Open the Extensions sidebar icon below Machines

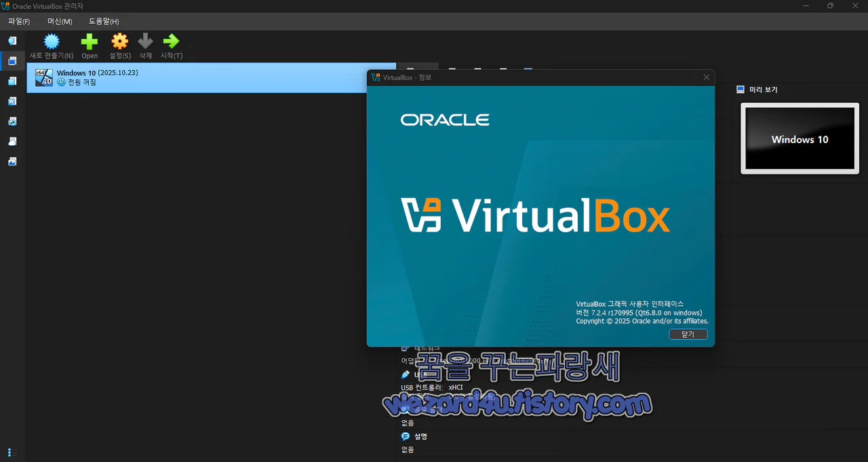(x=12, y=81)
